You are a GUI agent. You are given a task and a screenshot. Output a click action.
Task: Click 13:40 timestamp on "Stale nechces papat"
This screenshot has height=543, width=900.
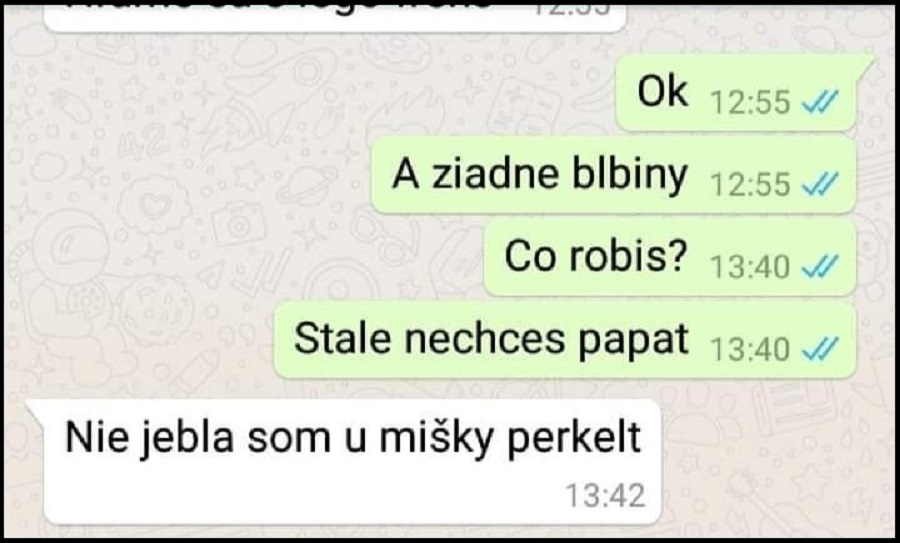(x=751, y=350)
